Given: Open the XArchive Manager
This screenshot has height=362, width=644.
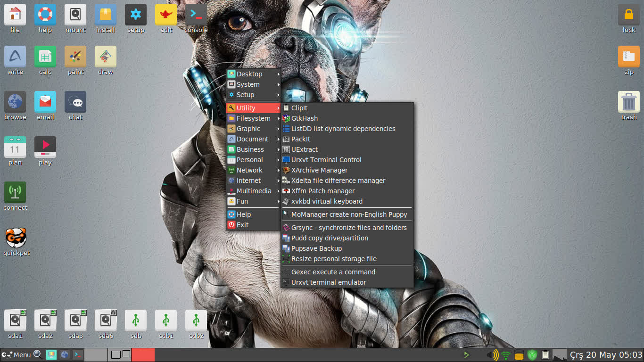Looking at the screenshot, I should [x=319, y=170].
